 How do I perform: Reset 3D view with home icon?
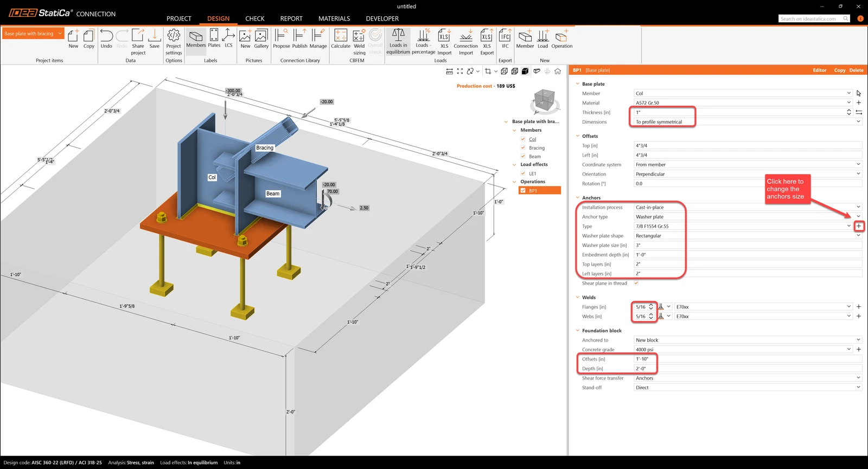click(558, 71)
